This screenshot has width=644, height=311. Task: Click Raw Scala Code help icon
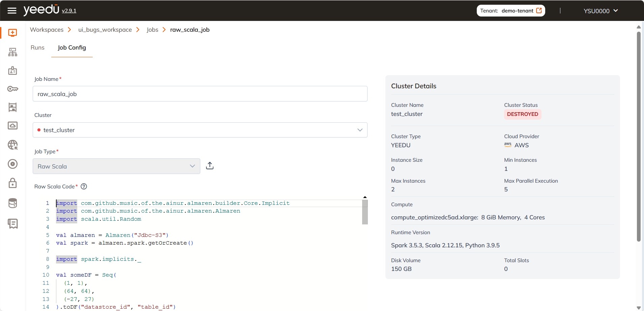click(x=84, y=187)
